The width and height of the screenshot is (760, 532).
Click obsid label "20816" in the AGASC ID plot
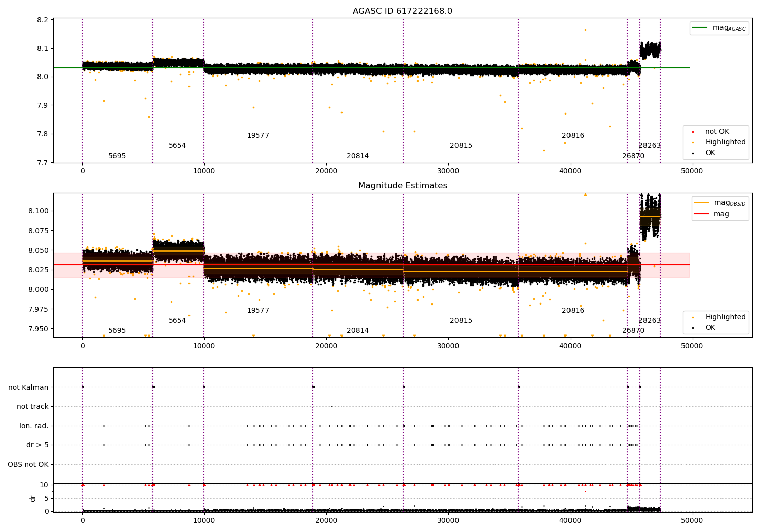point(573,136)
